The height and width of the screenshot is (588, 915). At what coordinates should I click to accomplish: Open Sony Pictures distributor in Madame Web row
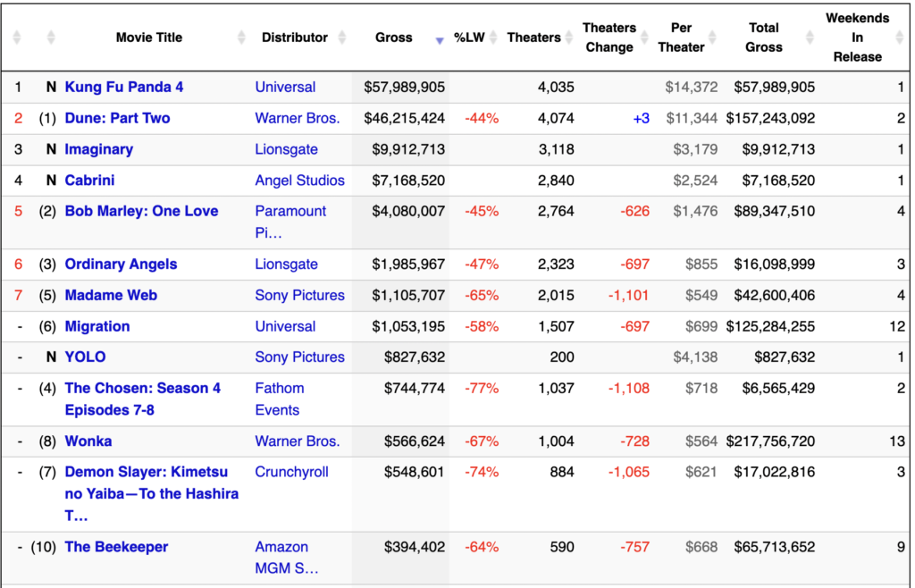pyautogui.click(x=299, y=295)
